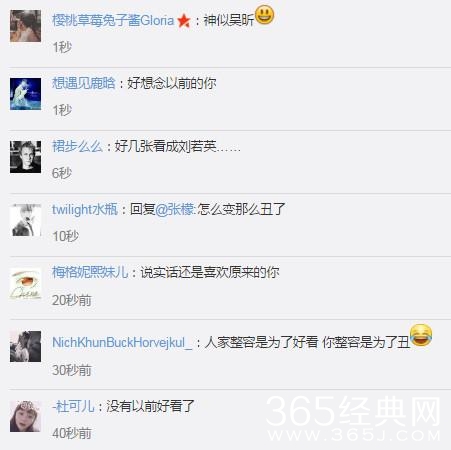Viewport: 451px width, 450px height.
Task: Click the smiley emoji after 神似吴昕
Action: [x=264, y=15]
